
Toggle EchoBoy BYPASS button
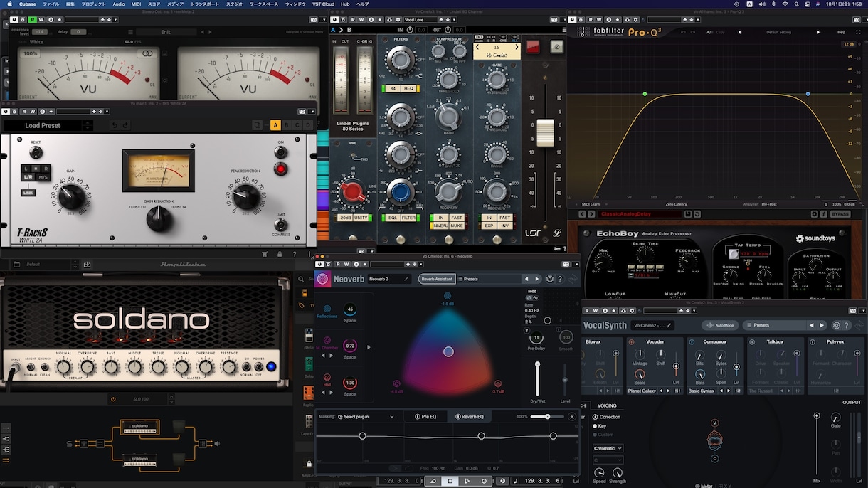[x=840, y=213]
